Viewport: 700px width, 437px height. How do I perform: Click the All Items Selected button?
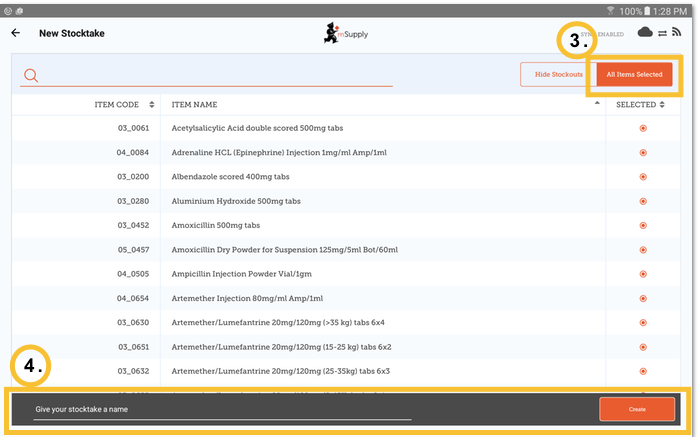pos(634,75)
